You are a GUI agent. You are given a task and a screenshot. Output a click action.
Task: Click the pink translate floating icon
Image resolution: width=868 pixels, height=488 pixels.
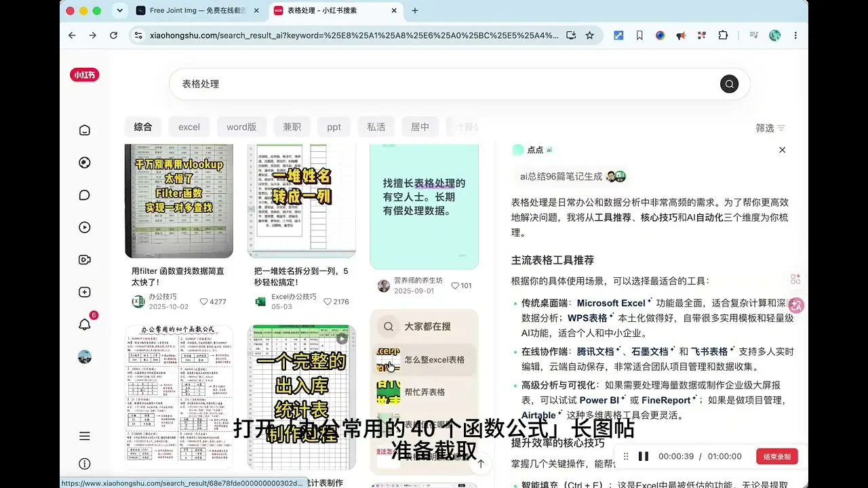(796, 306)
